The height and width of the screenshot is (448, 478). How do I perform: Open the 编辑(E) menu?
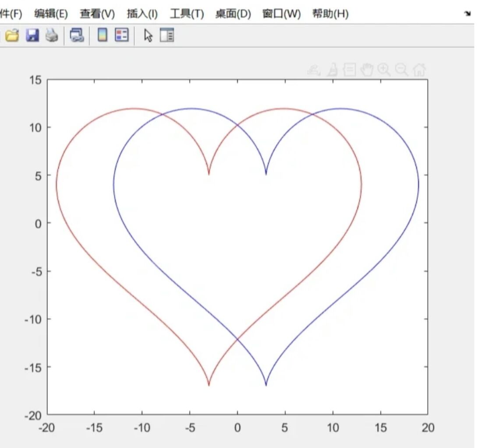click(51, 14)
